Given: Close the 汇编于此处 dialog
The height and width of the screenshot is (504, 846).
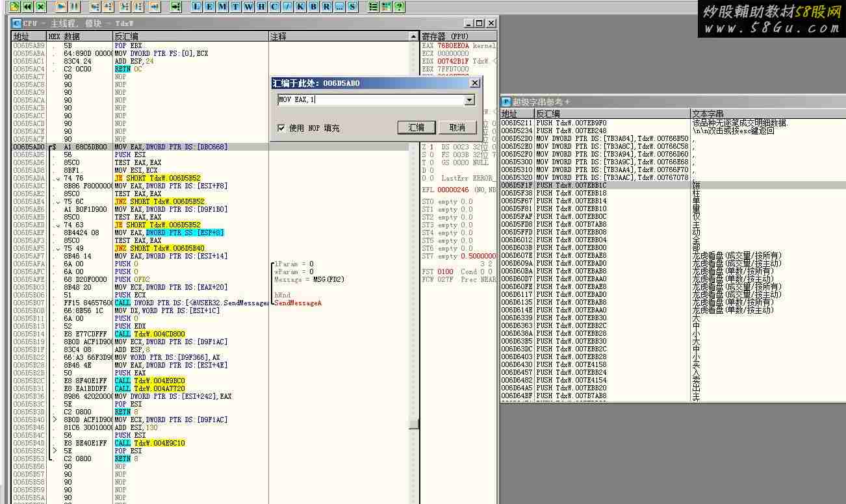Looking at the screenshot, I should tap(474, 83).
